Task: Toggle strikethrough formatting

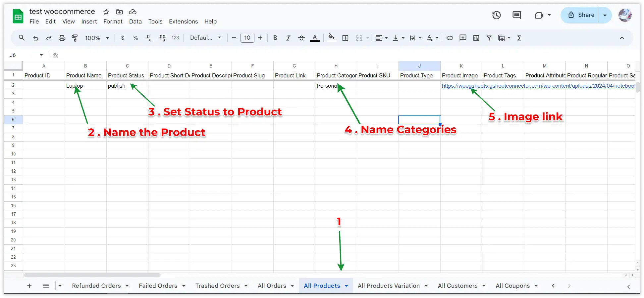Action: (x=301, y=38)
